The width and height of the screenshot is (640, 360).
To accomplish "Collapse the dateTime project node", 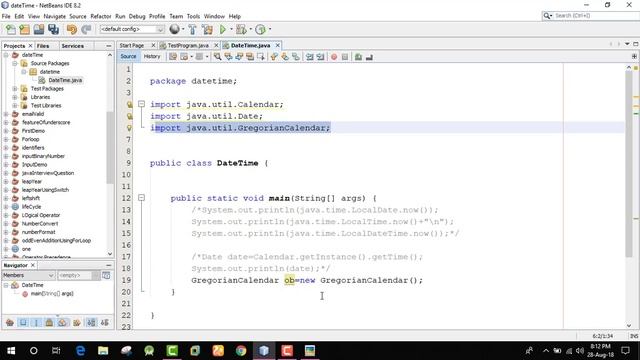I will [6, 55].
